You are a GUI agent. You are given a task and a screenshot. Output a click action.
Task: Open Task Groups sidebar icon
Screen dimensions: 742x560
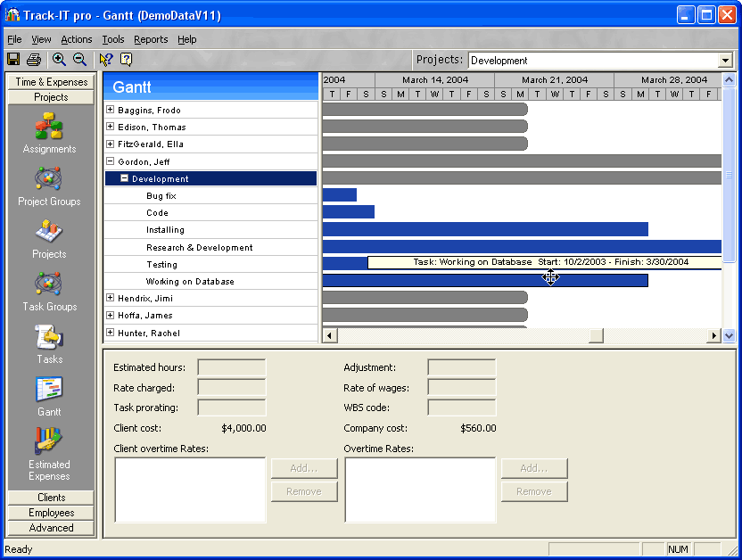click(49, 285)
